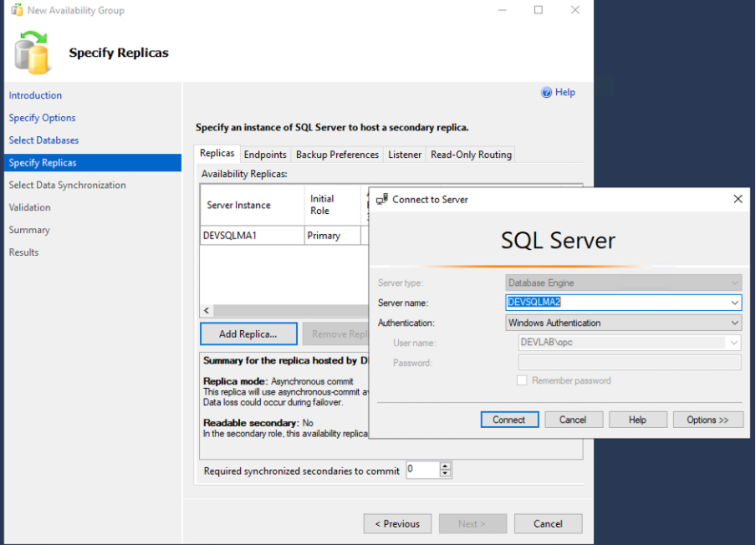Open the User name dropdown
756x545 pixels.
coord(733,343)
